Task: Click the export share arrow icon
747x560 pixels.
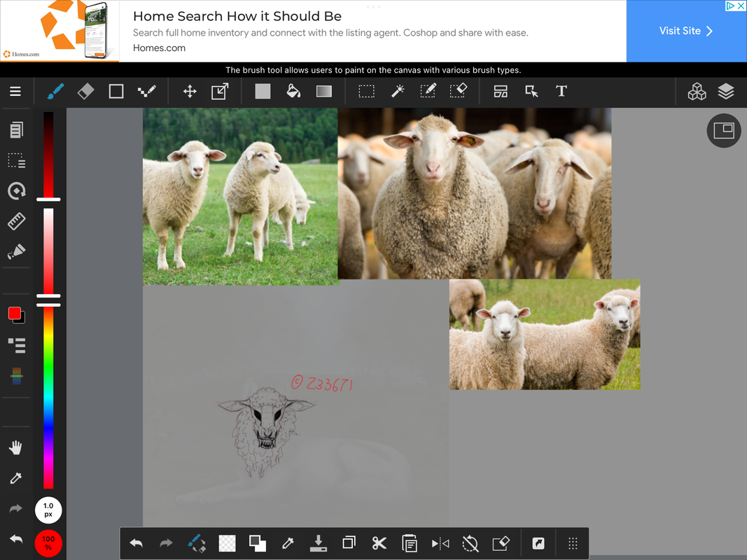Action: tap(538, 543)
